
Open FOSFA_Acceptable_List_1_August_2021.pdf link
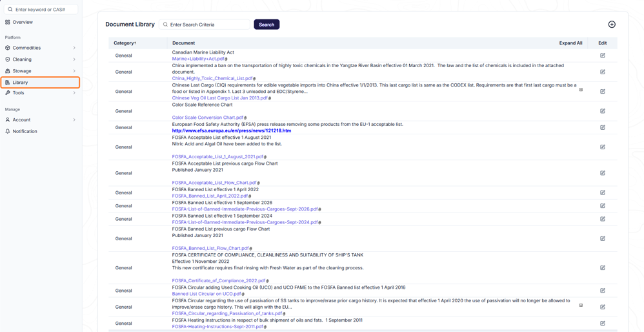click(x=217, y=156)
